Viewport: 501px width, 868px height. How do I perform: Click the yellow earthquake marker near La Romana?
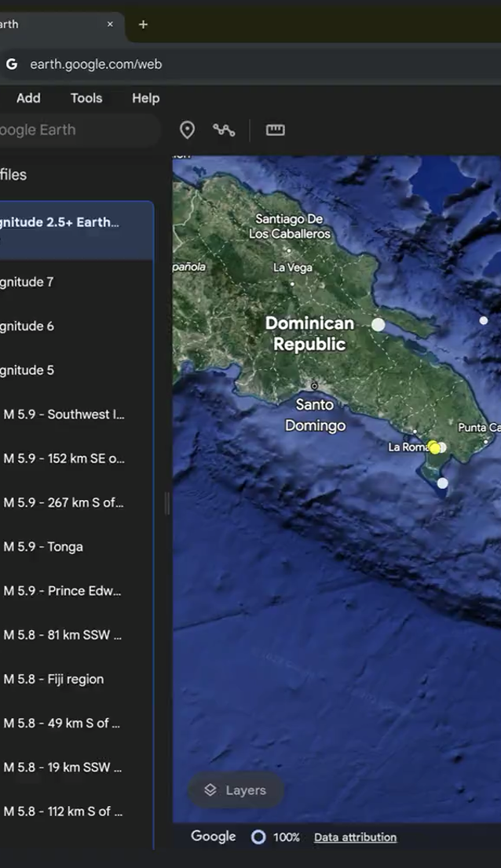coord(434,448)
